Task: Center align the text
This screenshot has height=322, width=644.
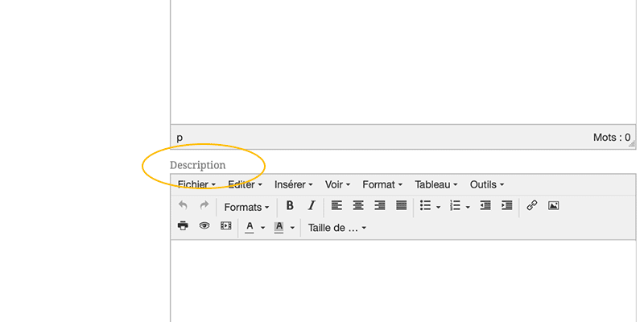Action: [x=358, y=206]
